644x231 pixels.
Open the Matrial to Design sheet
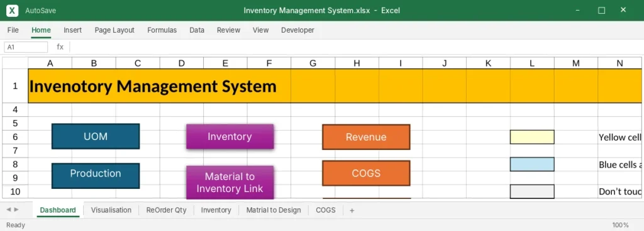274,210
